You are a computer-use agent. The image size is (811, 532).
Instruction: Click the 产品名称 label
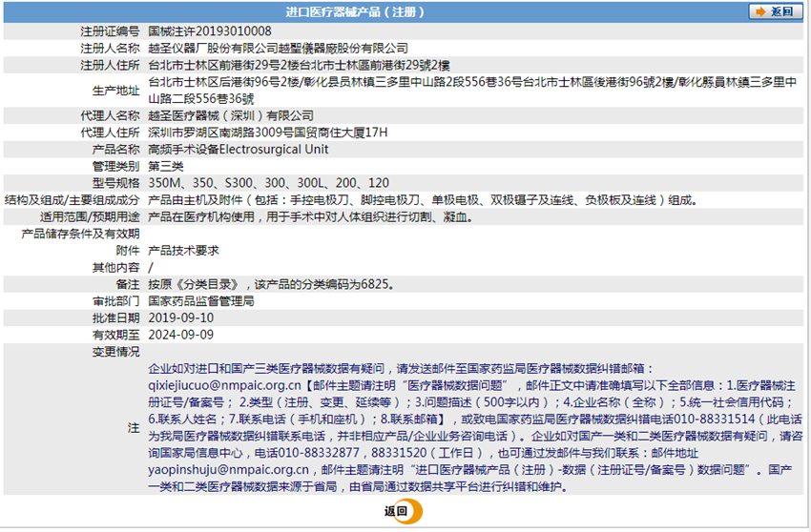115,150
